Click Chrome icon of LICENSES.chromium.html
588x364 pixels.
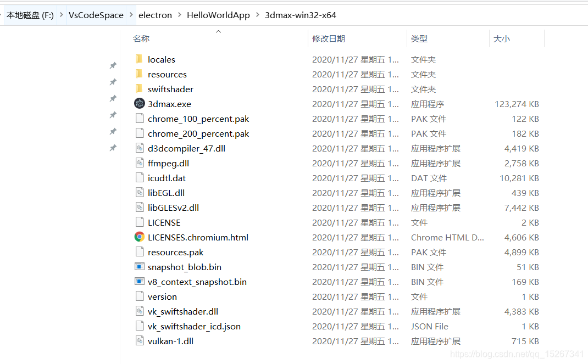tap(140, 237)
